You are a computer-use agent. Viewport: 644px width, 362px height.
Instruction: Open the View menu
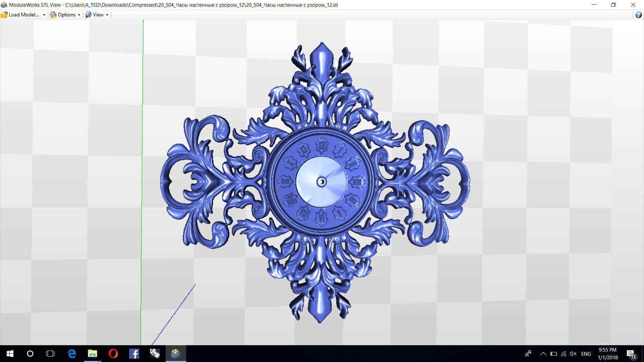click(98, 15)
